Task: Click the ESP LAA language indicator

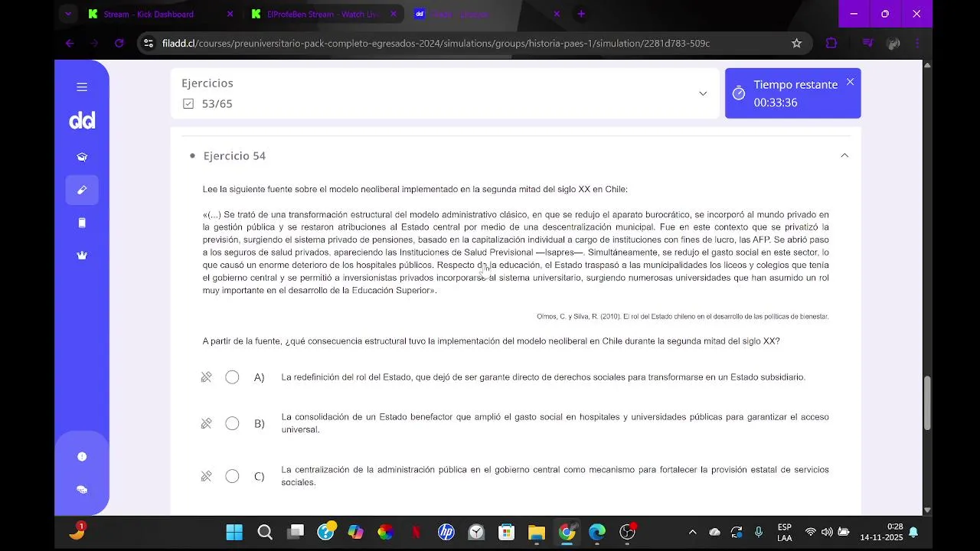Action: tap(785, 532)
